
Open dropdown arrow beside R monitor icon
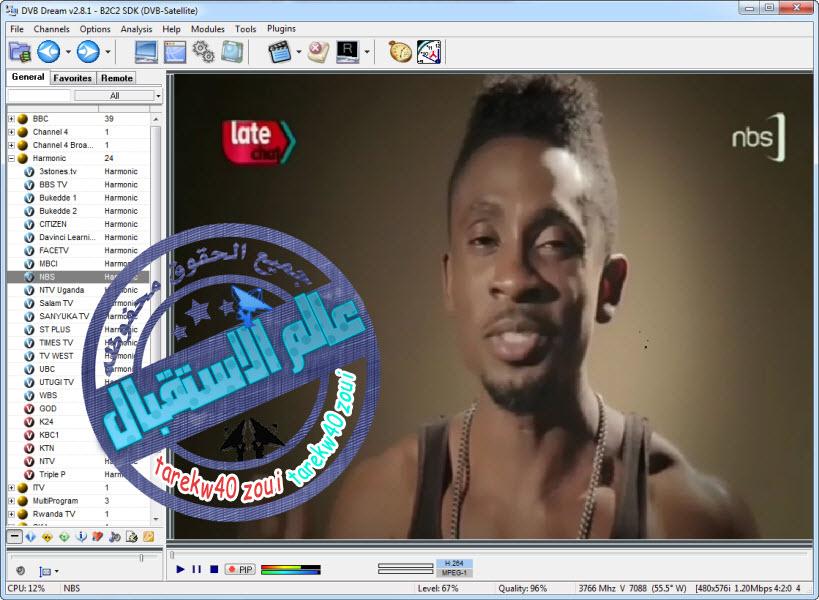(x=367, y=52)
